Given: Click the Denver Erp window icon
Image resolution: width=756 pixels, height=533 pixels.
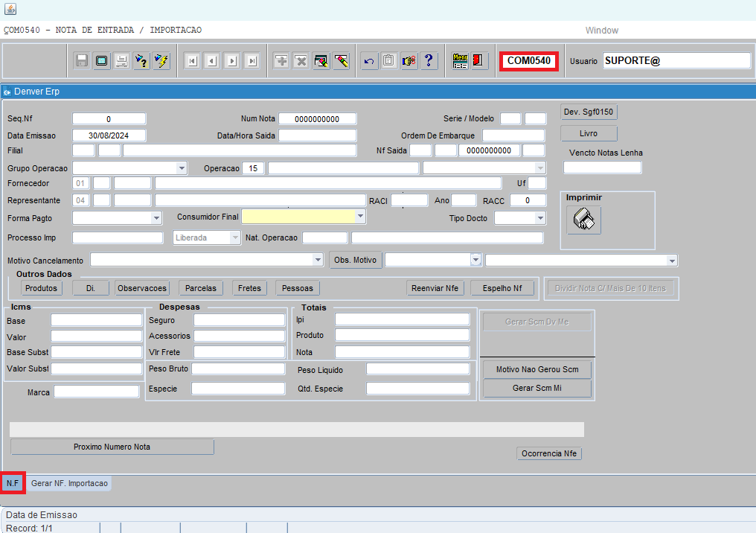Looking at the screenshot, I should click(x=7, y=92).
